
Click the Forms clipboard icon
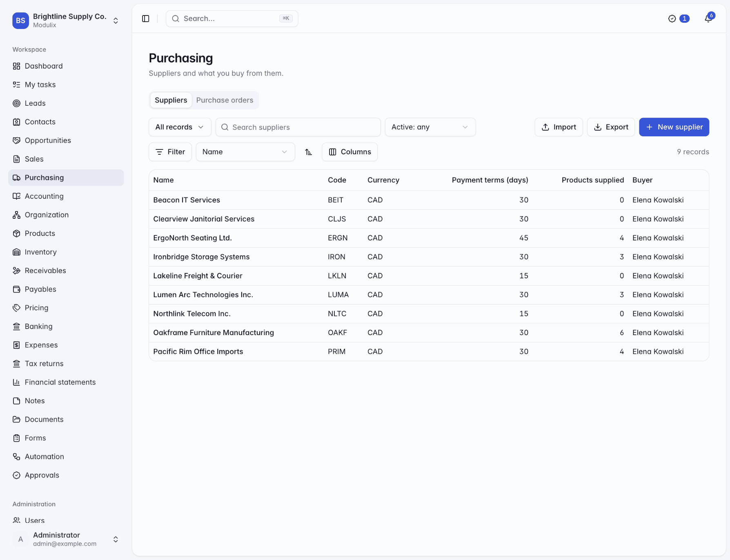coord(16,438)
